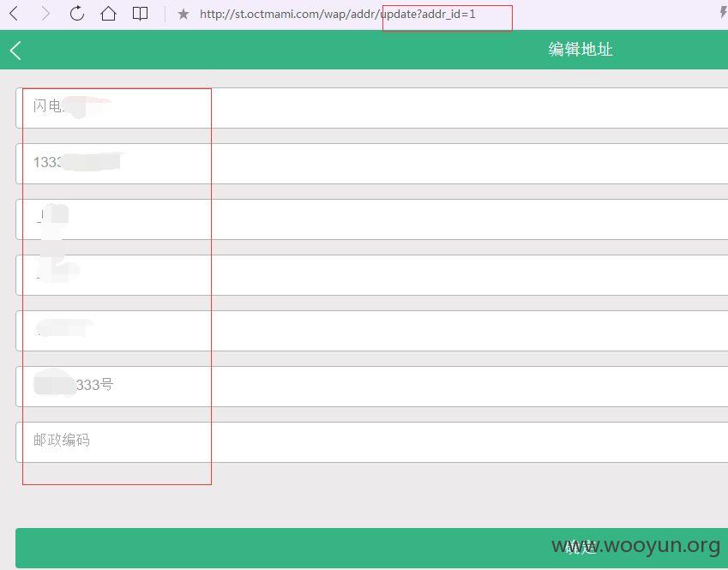Click the browser forward arrow
Viewport: 728px width, 570px height.
coord(45,14)
